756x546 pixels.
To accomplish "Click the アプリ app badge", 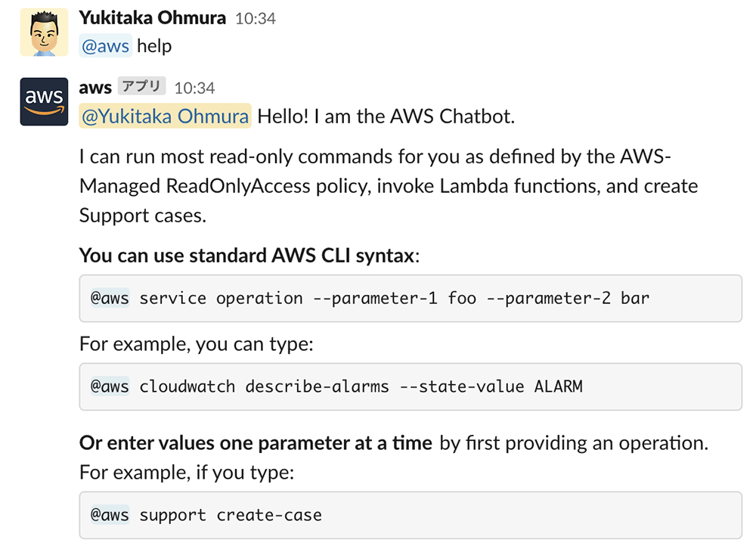I will [x=142, y=86].
